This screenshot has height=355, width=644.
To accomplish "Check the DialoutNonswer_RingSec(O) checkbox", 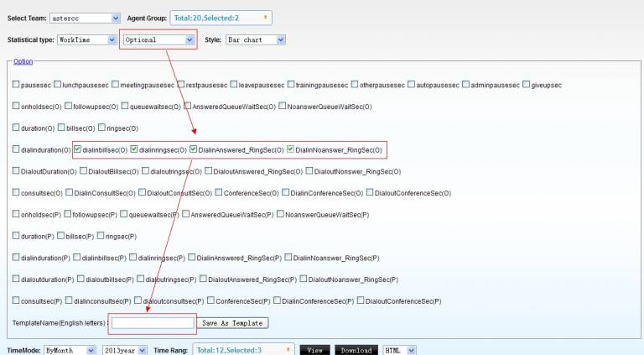I will (x=309, y=170).
